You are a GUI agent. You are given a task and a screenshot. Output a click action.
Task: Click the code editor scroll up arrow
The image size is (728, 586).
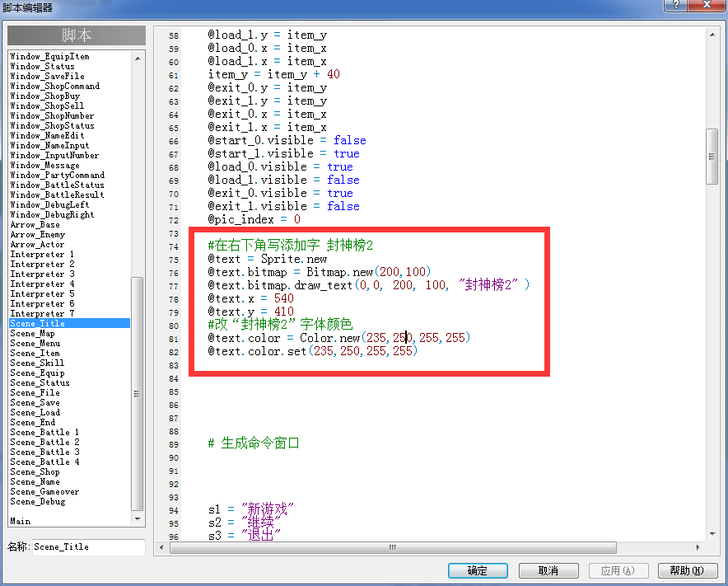click(712, 35)
